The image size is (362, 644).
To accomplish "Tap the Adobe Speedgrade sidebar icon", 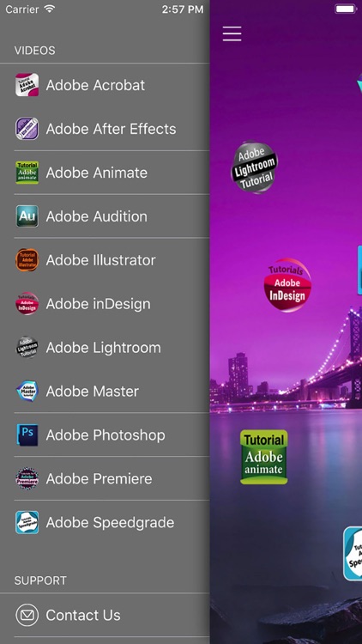I will (x=27, y=522).
